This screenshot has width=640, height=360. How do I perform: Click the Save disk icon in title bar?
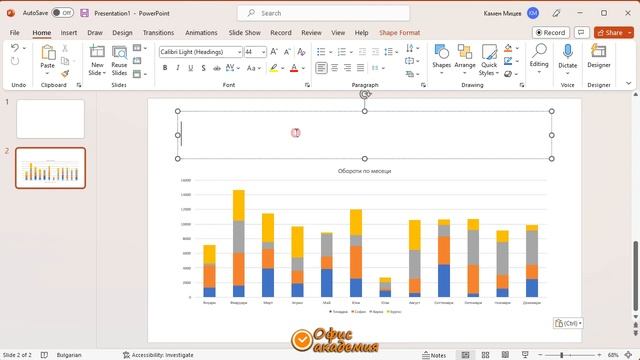pos(84,13)
